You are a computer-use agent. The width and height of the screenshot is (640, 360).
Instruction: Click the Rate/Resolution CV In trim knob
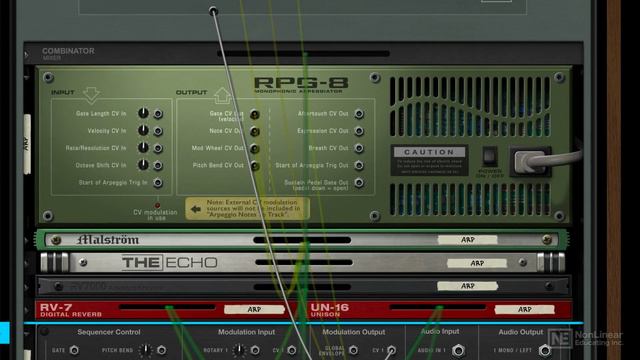tap(143, 147)
